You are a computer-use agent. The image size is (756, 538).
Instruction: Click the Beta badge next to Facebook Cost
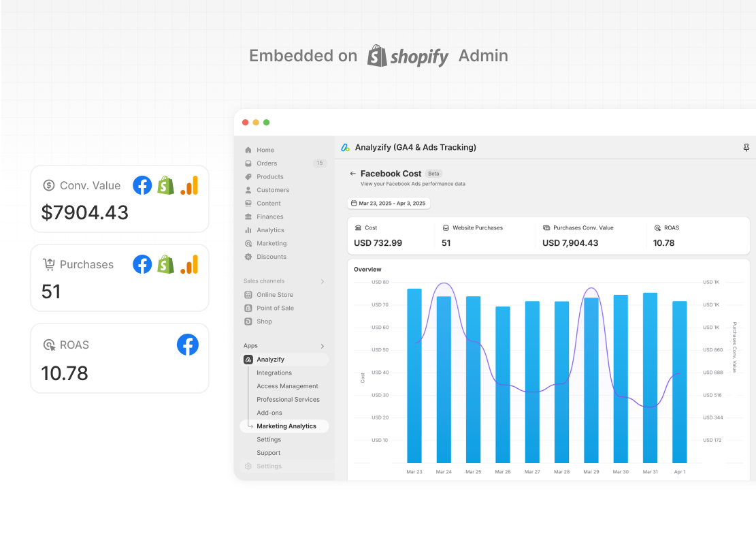[433, 174]
